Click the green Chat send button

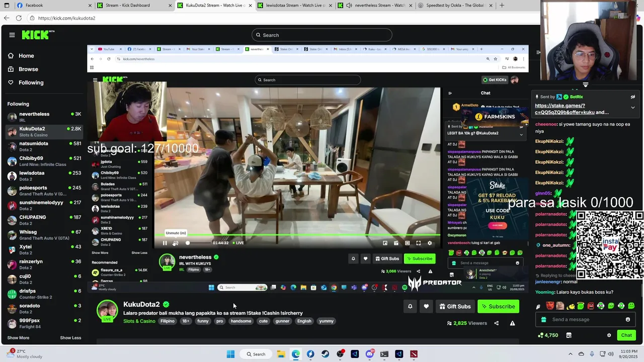click(x=626, y=335)
